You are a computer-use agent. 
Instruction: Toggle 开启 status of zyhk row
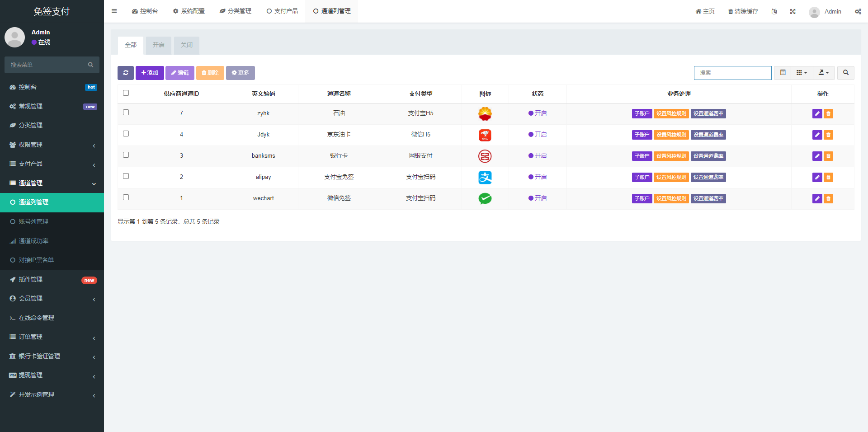[538, 113]
